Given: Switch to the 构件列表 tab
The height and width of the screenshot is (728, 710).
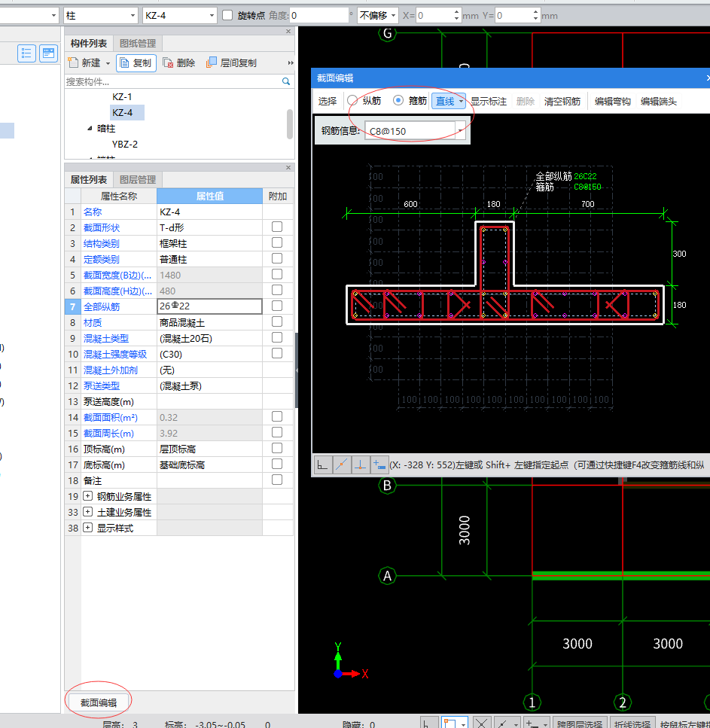Looking at the screenshot, I should click(x=89, y=43).
